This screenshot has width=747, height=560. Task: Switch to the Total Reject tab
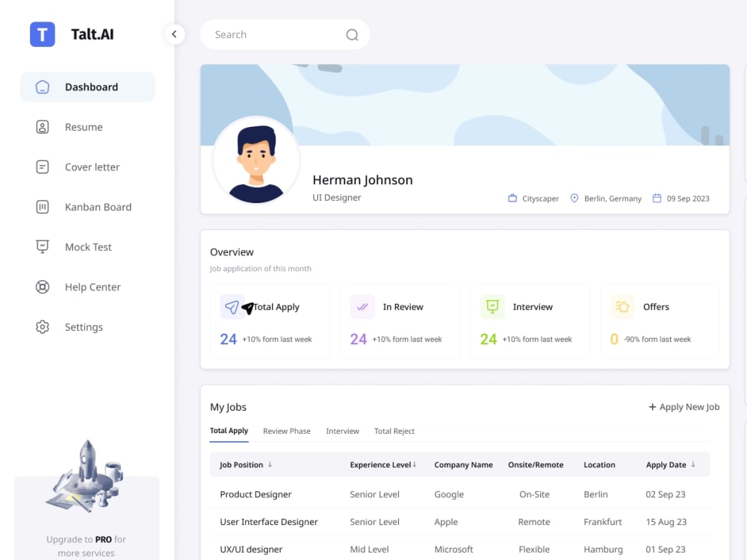394,431
